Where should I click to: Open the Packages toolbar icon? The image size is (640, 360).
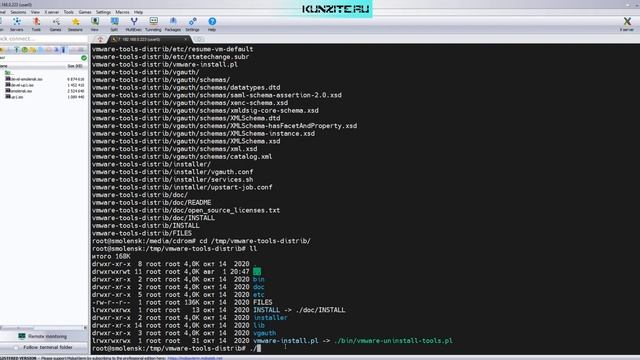tap(173, 24)
